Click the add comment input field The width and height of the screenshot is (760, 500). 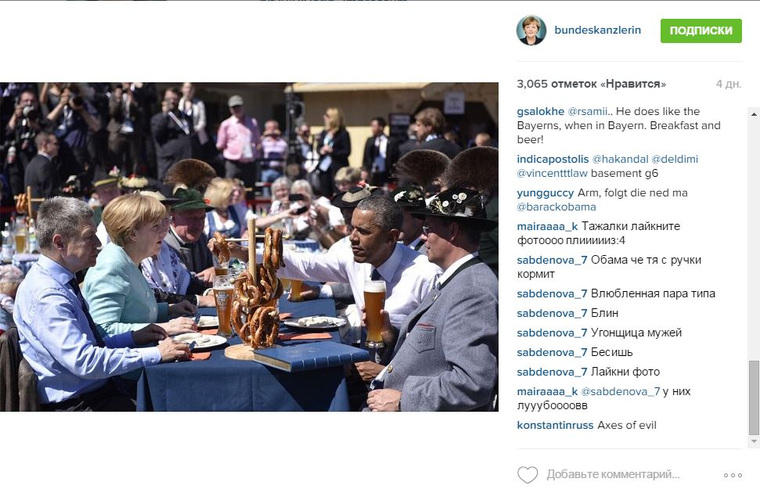point(613,474)
